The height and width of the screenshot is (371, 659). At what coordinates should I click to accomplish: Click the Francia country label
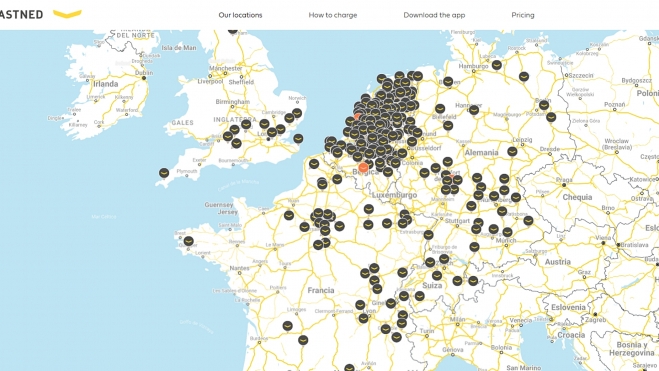tap(321, 290)
